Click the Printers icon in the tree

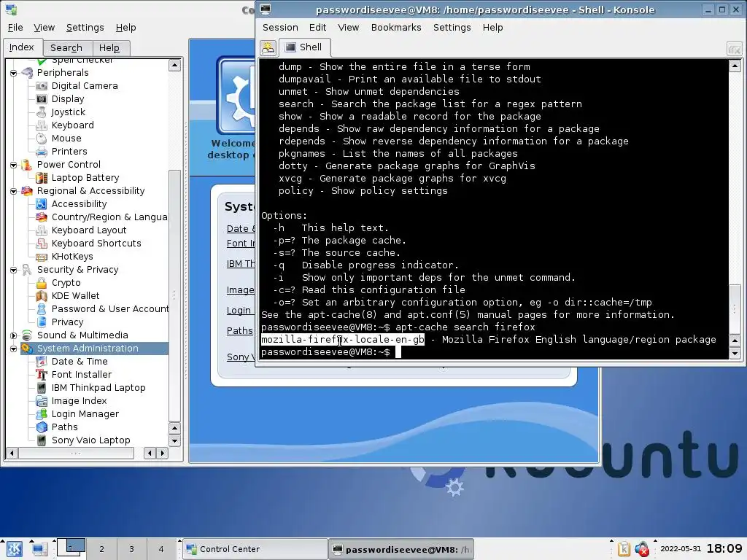[42, 152]
